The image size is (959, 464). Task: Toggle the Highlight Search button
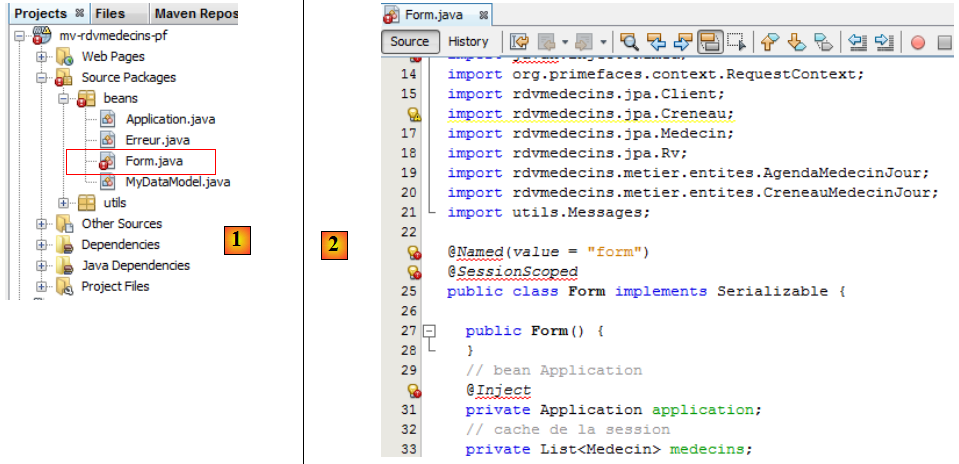pyautogui.click(x=709, y=42)
